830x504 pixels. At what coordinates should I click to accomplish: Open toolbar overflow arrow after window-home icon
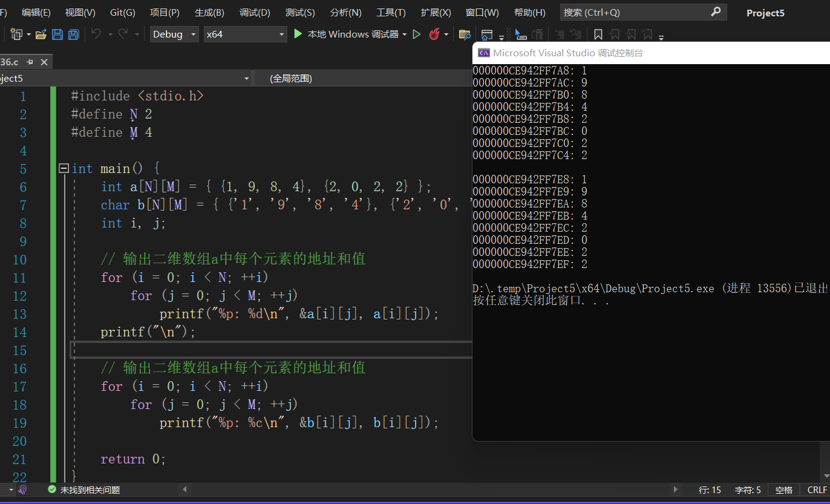500,38
